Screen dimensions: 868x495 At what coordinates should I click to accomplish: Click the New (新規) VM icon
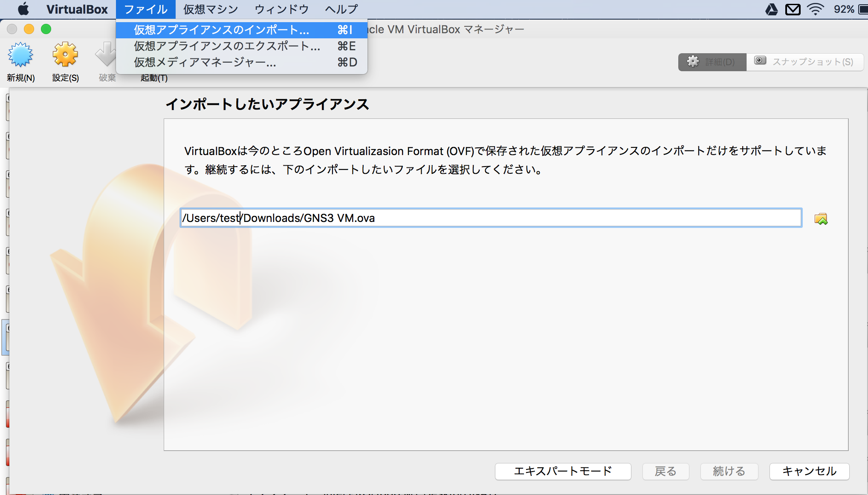tap(20, 55)
